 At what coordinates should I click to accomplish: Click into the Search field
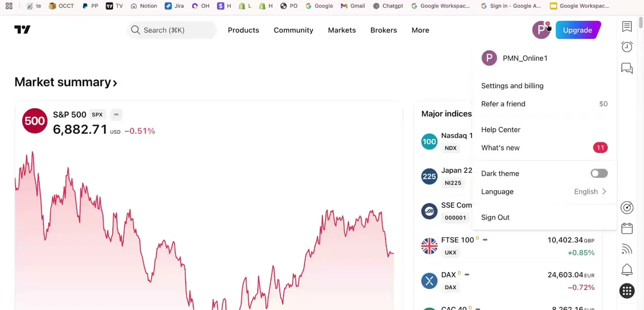point(172,30)
